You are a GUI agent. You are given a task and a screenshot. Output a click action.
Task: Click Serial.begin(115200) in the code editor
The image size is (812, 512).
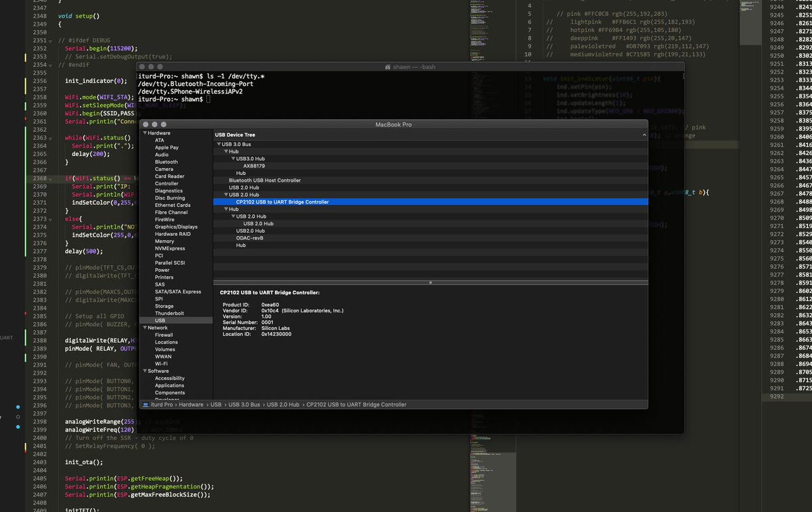101,49
